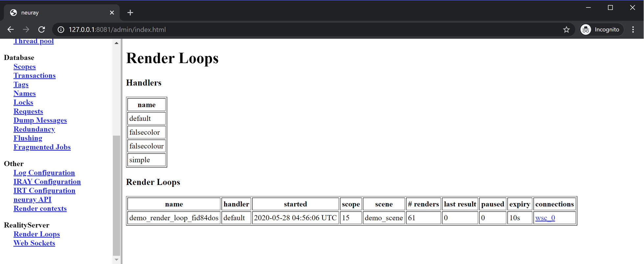Click the Incognito profile indicator
644x264 pixels.
pyautogui.click(x=601, y=30)
